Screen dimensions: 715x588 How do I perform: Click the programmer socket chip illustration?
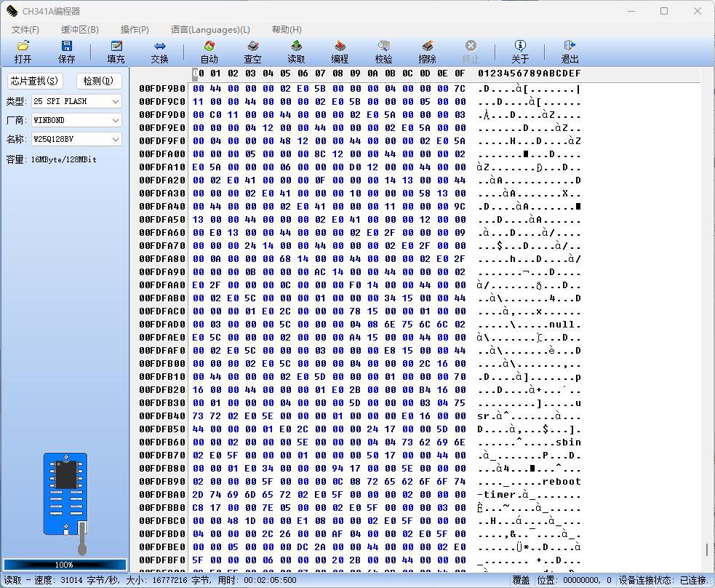pyautogui.click(x=65, y=493)
